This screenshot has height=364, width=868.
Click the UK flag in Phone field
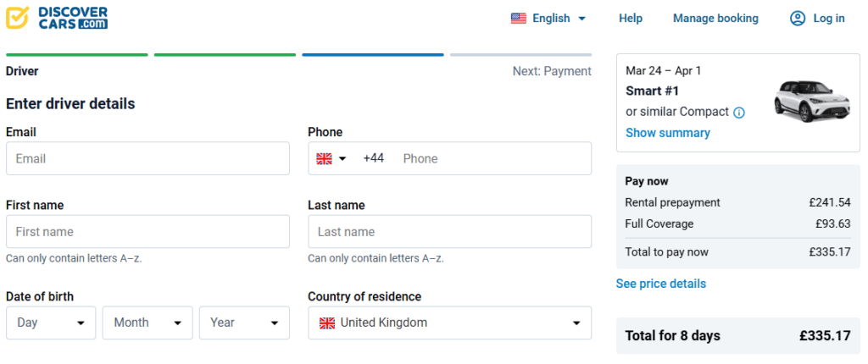[324, 158]
